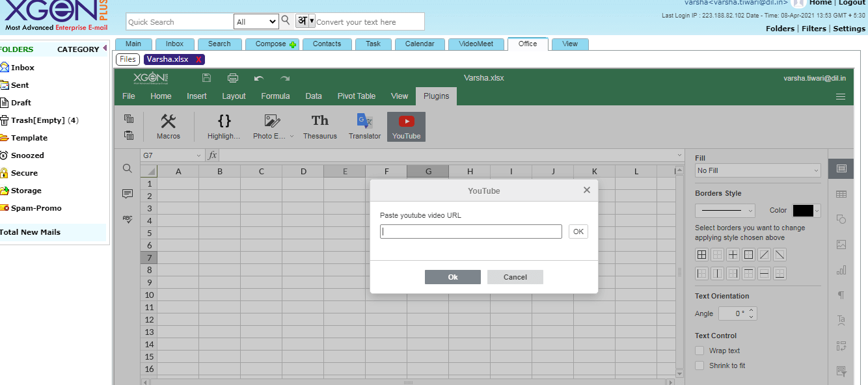Open the spreadsheet search sidebar icon
This screenshot has height=385, width=868.
click(x=128, y=168)
